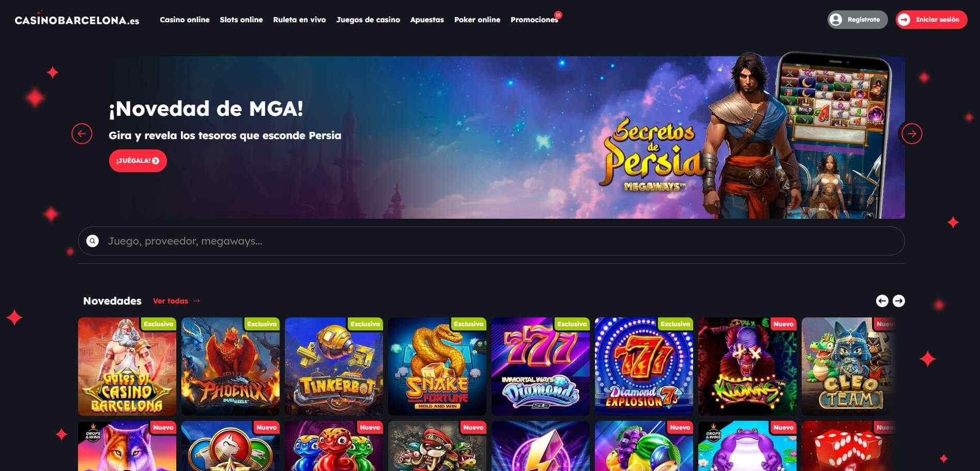Screen dimensions: 980x471
Task: Click the Regístrate user avatar icon
Action: [836, 20]
